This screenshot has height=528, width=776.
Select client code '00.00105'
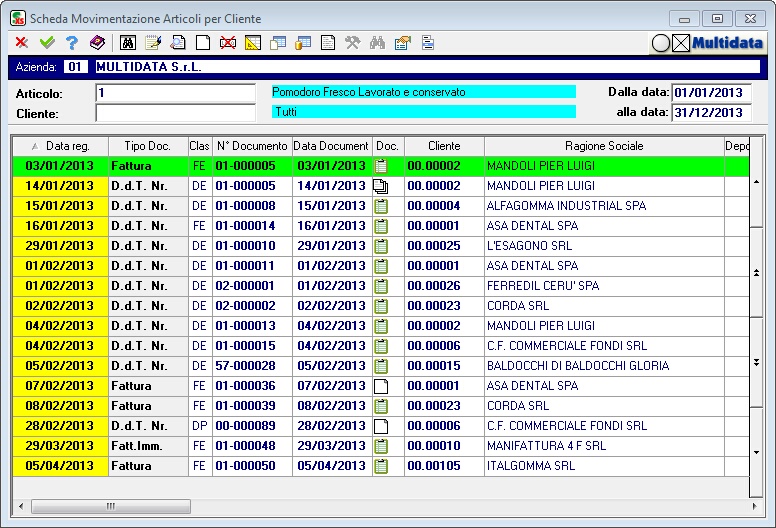444,466
